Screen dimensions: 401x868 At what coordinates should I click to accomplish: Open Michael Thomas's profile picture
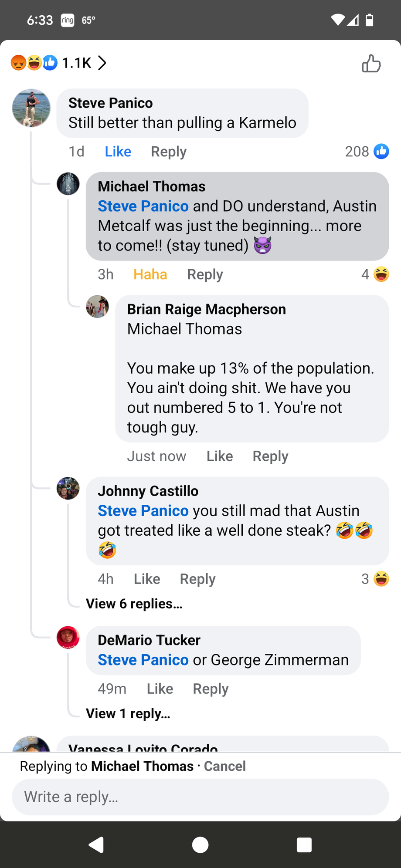pyautogui.click(x=68, y=184)
